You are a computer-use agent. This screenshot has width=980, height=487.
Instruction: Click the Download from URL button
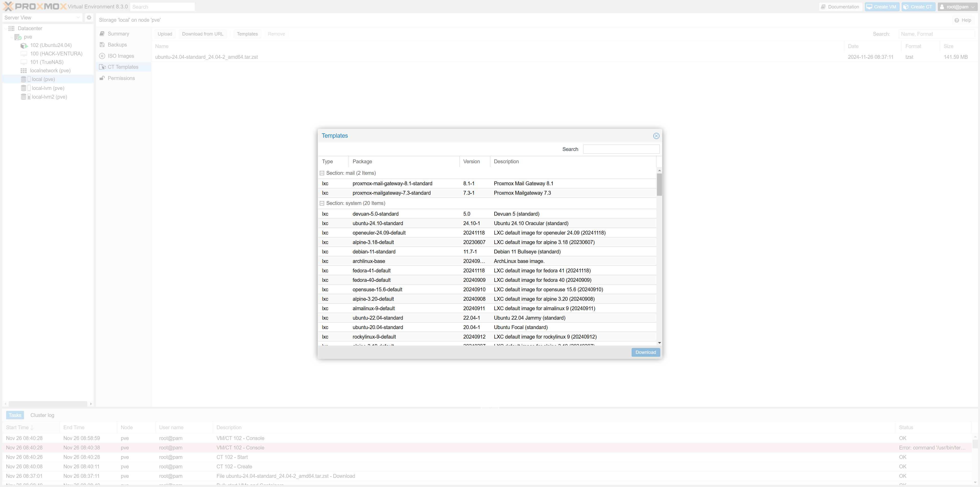pos(202,34)
